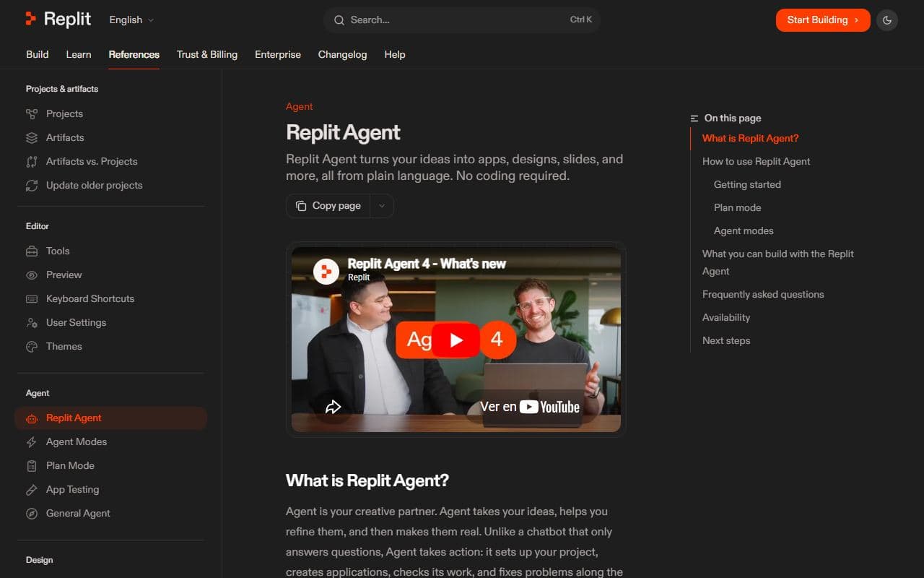Click the search magnifier icon

click(x=339, y=20)
